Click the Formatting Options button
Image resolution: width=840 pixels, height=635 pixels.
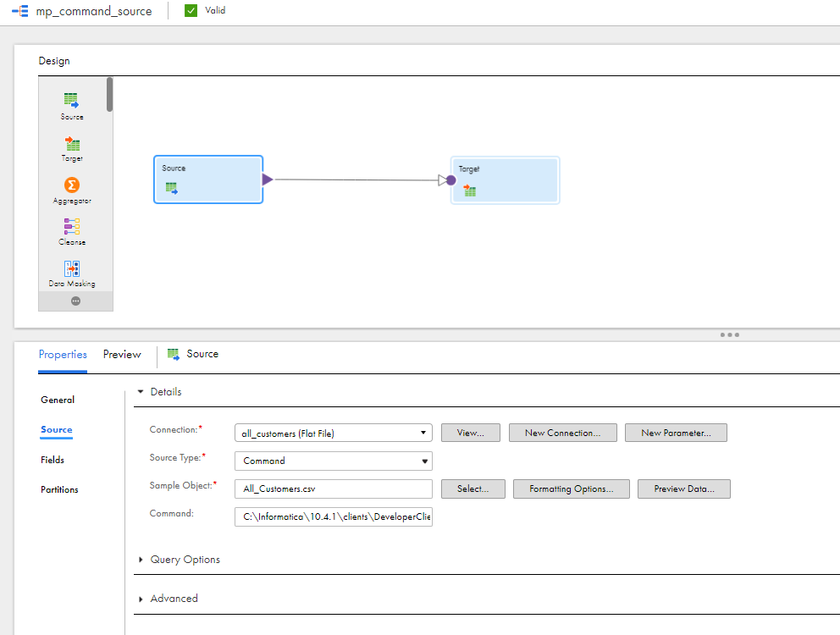pos(571,489)
